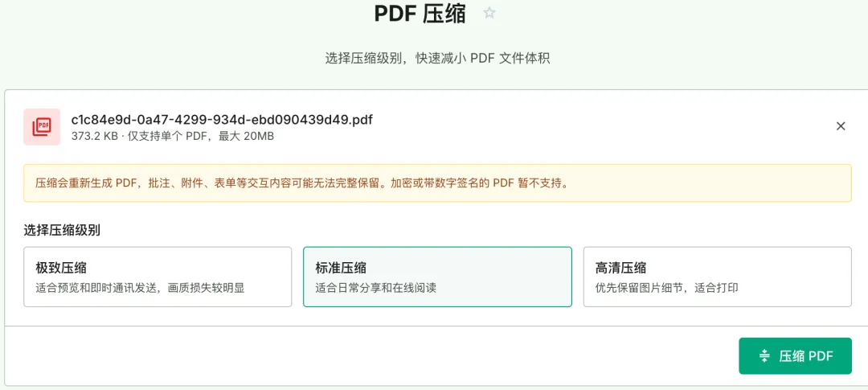The width and height of the screenshot is (868, 390).
Task: Click the subtitle 选择压缩级别，快速减小 PDF 文件体积
Action: point(437,59)
